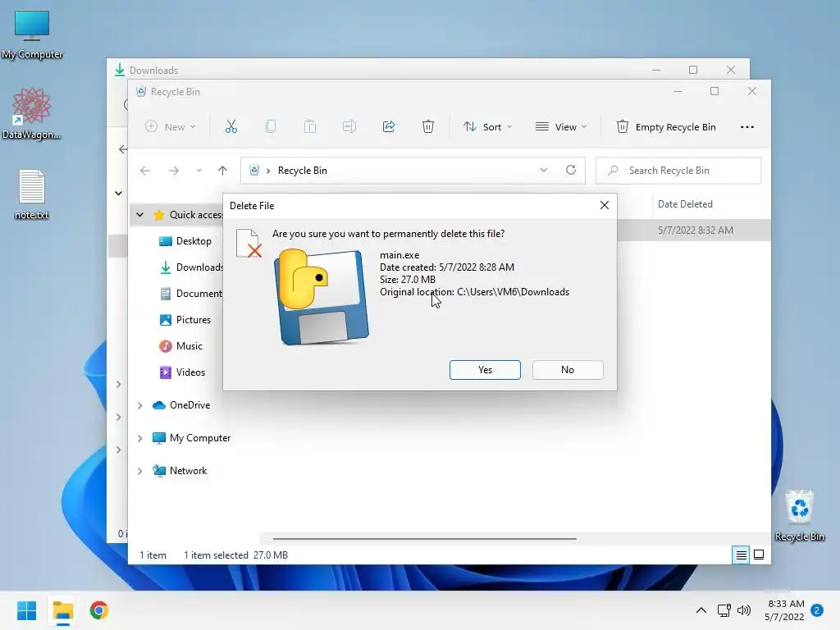Maximize the Recycle Bin window
This screenshot has height=630, width=840.
(x=714, y=91)
